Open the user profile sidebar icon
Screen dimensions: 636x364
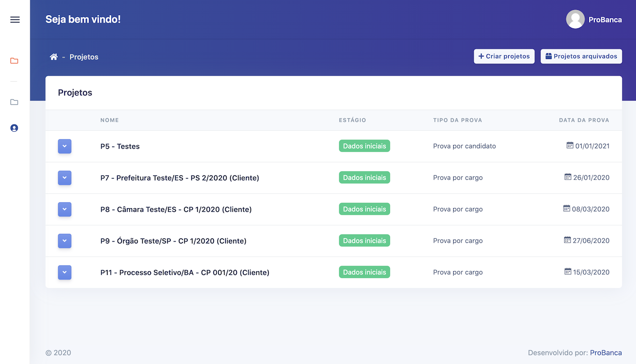pos(14,128)
